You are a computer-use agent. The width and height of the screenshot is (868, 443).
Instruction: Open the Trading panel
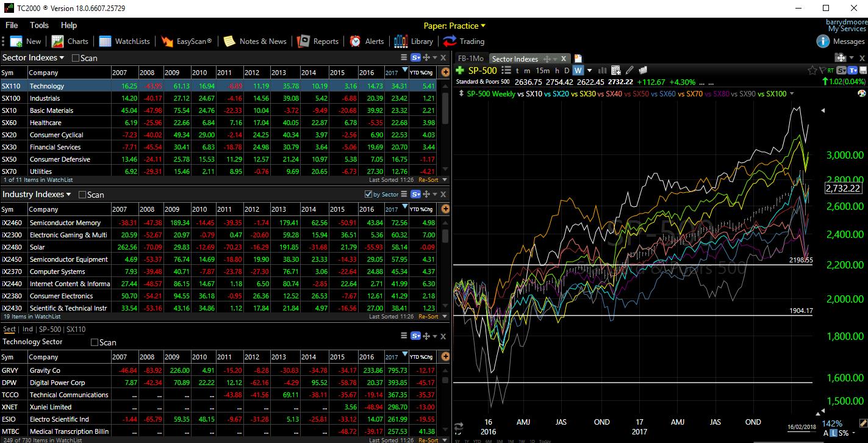click(464, 41)
